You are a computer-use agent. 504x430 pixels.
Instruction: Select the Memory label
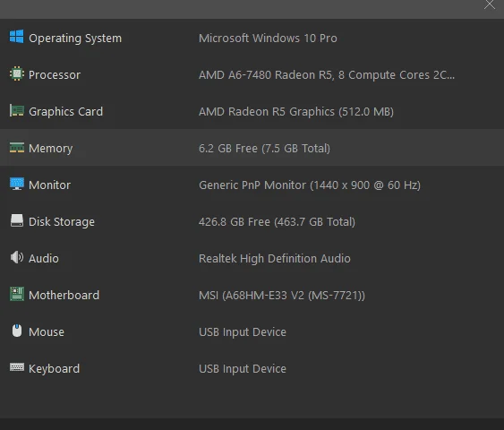click(x=51, y=149)
